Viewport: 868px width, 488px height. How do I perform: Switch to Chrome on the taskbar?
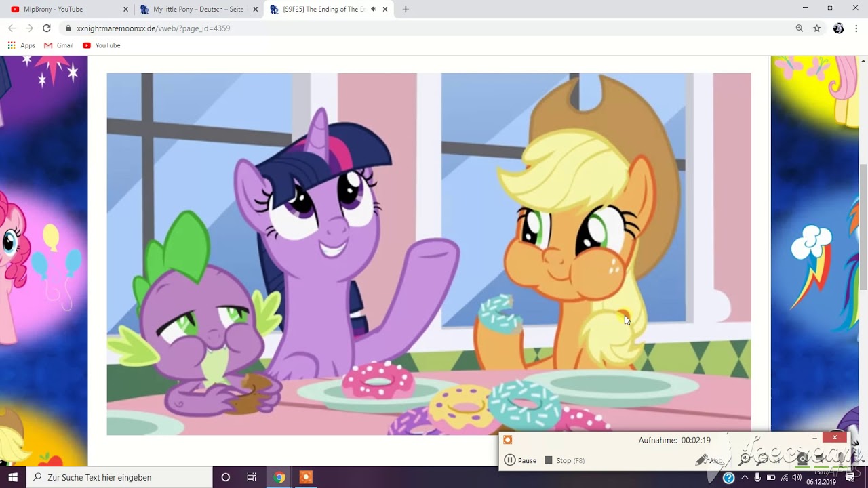[279, 477]
